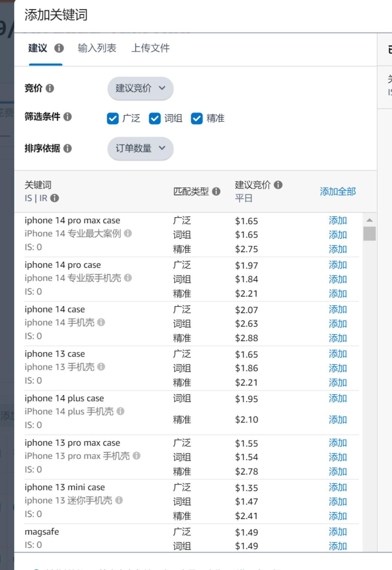Click info icon next to 建议 tab
Screen dimensions: 392x570
click(59, 48)
